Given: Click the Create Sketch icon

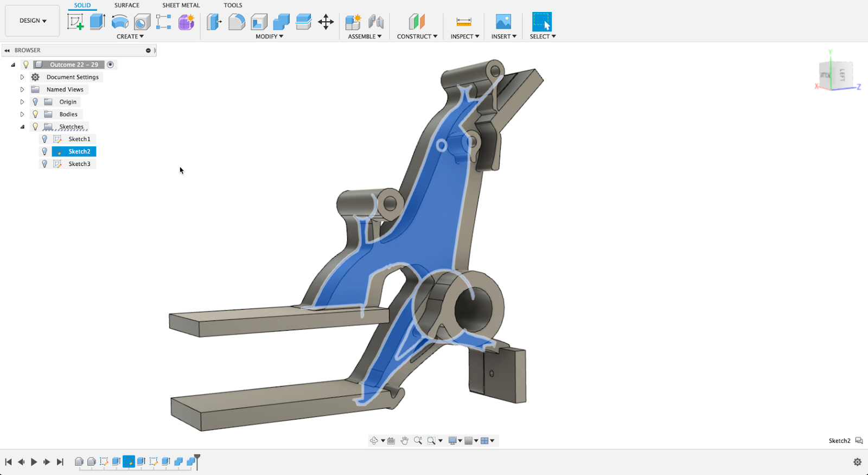Looking at the screenshot, I should [75, 22].
